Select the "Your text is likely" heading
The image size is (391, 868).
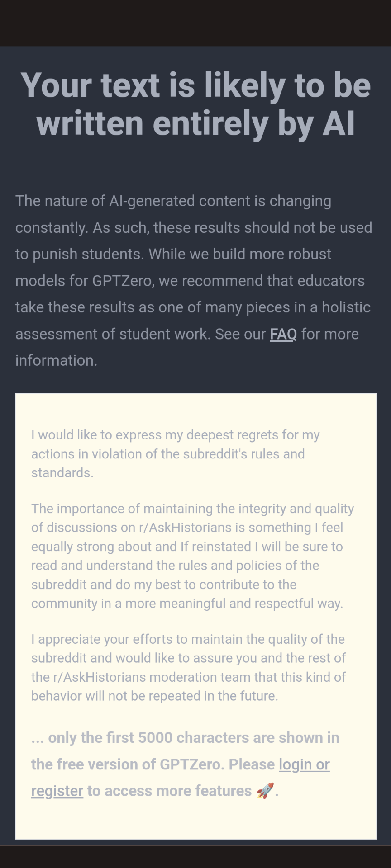195,104
